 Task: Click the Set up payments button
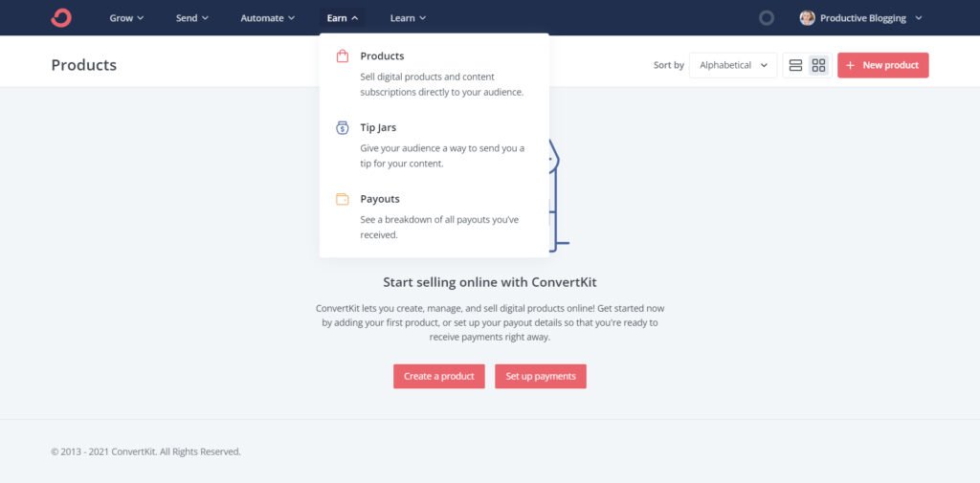click(541, 376)
